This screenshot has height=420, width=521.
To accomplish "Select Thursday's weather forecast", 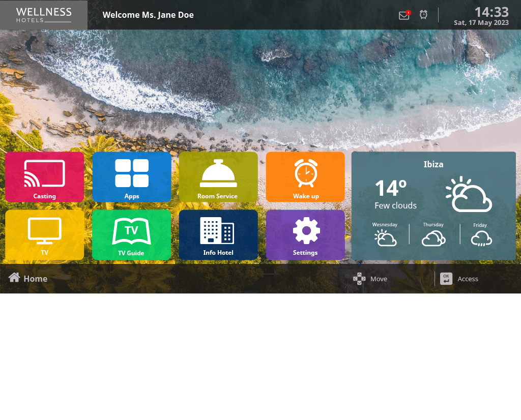I will coord(433,237).
